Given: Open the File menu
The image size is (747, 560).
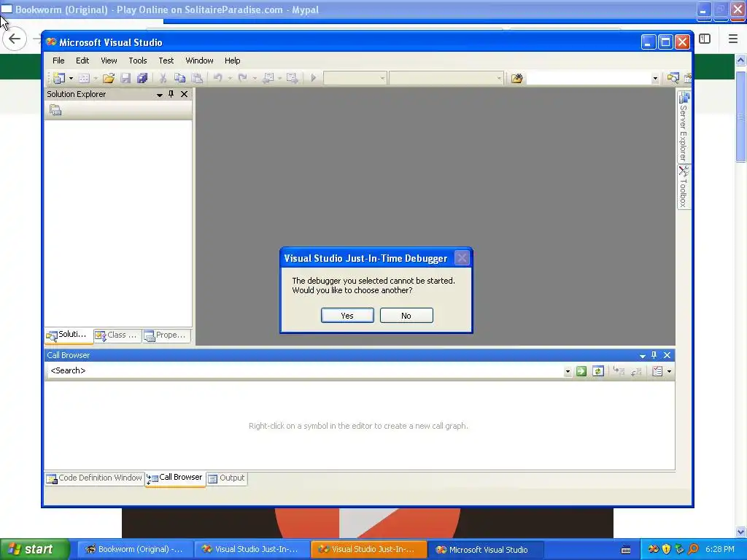Looking at the screenshot, I should click(58, 61).
